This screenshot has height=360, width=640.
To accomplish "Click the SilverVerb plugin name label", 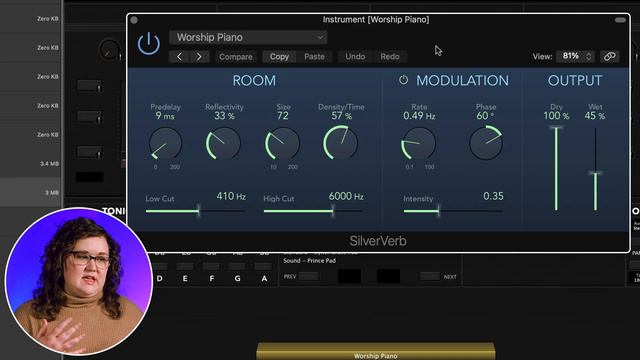I will tap(378, 241).
